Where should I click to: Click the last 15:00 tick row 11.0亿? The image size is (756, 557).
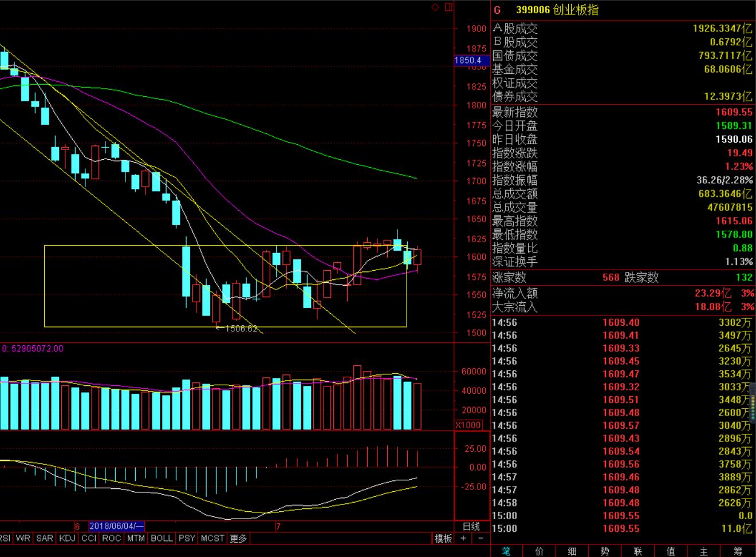coord(623,528)
